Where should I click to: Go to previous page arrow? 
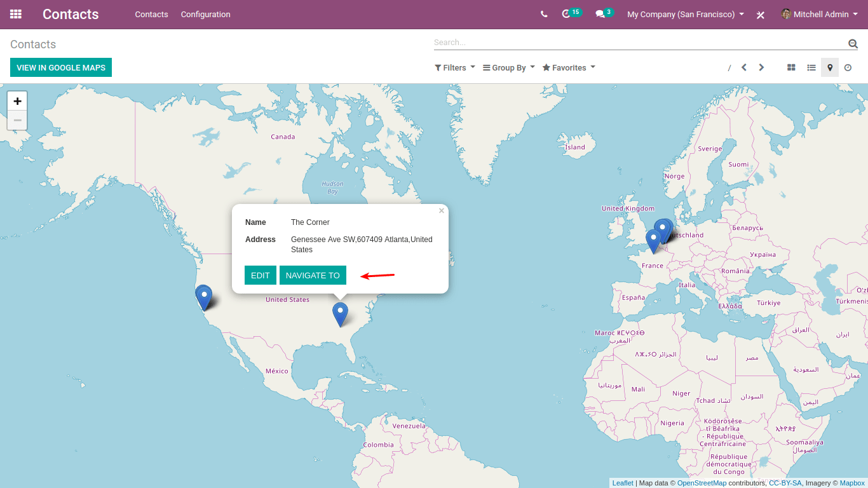coord(744,67)
